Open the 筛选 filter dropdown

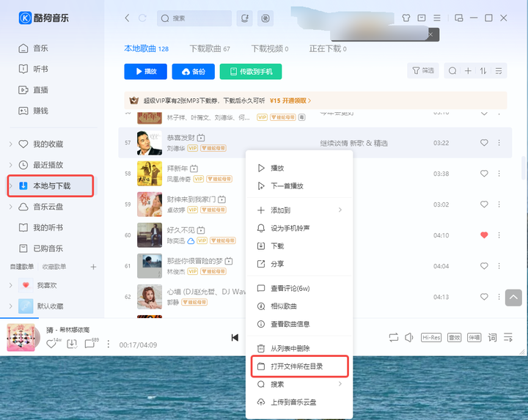(423, 70)
